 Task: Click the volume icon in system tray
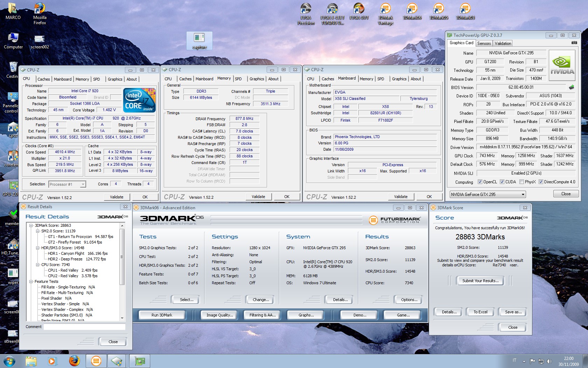pyautogui.click(x=549, y=361)
